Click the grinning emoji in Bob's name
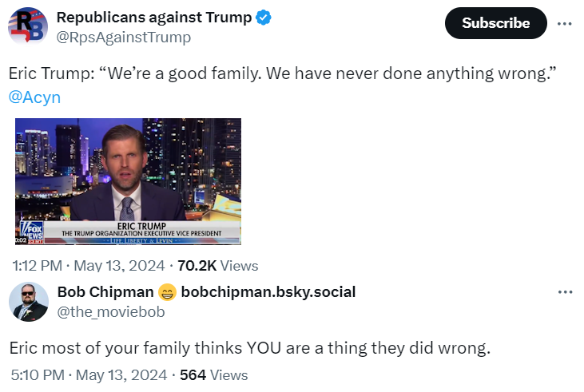The image size is (584, 392). (167, 292)
